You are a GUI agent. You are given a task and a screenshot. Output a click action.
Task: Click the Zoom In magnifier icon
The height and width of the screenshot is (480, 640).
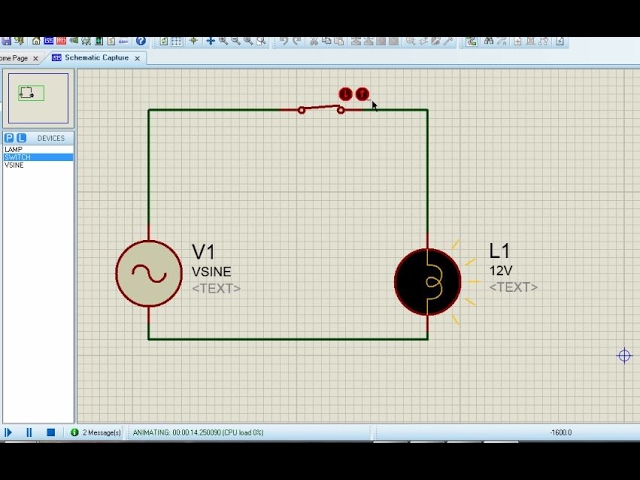[x=223, y=41]
